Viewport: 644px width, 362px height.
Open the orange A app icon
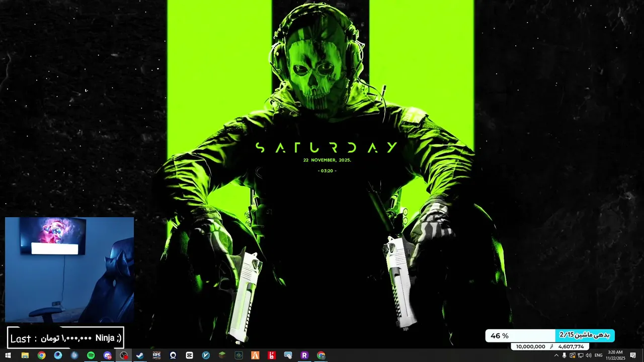point(255,355)
